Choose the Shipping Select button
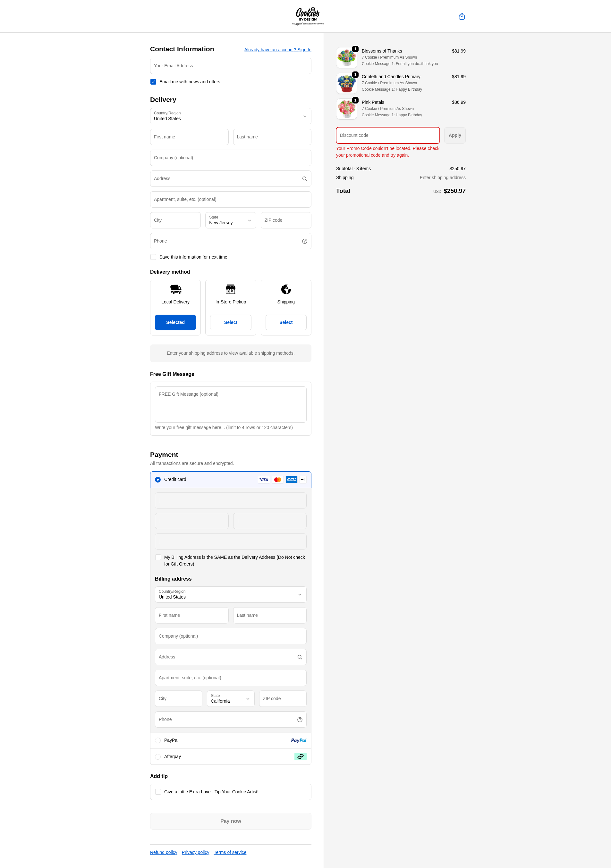 [x=286, y=322]
